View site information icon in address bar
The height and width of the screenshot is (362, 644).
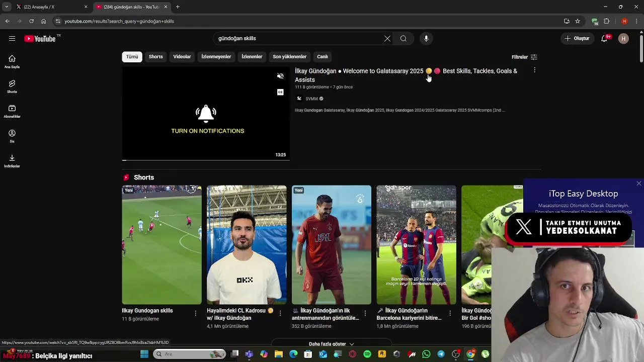[x=58, y=21]
